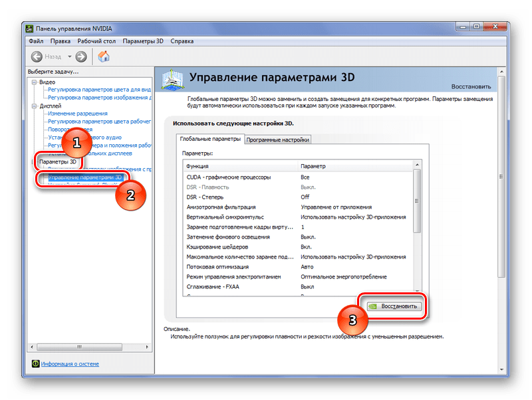
Task: Click the Восстановить button below the settings list
Action: tap(394, 306)
